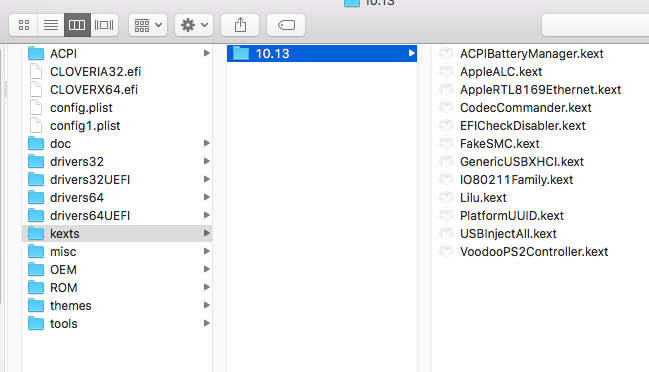
Task: Expand the themes folder arrow
Action: pyautogui.click(x=207, y=306)
